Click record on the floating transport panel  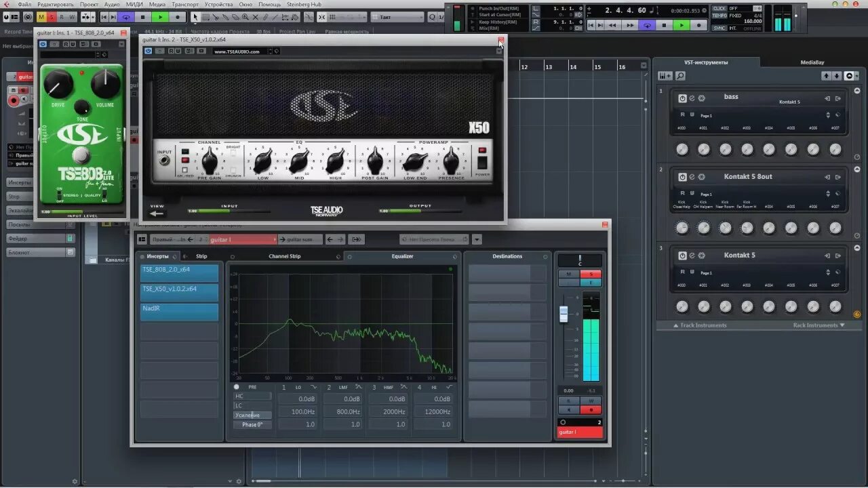click(x=698, y=25)
